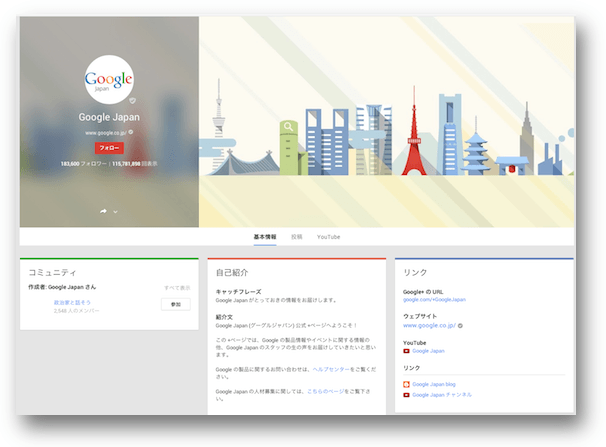This screenshot has height=447, width=606.
Task: Click the share arrow icon
Action: 103,211
